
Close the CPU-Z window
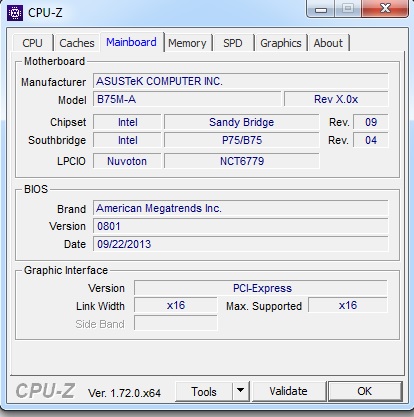coord(385,8)
